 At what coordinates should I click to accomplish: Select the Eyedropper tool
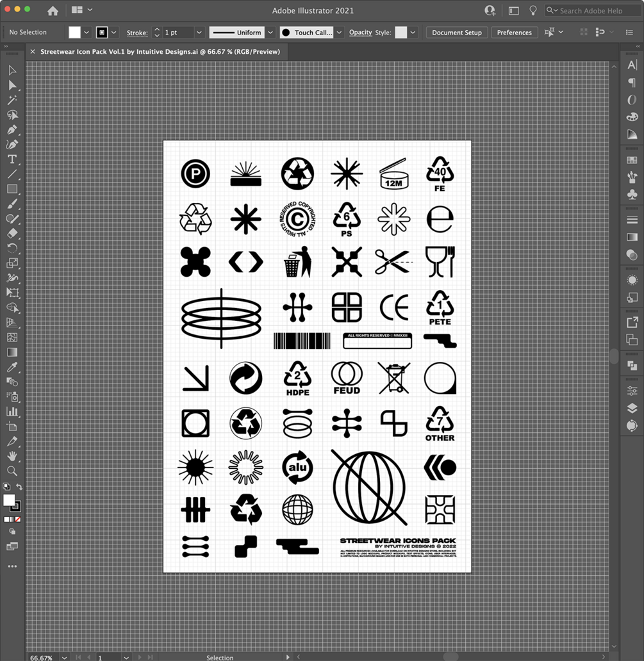12,367
